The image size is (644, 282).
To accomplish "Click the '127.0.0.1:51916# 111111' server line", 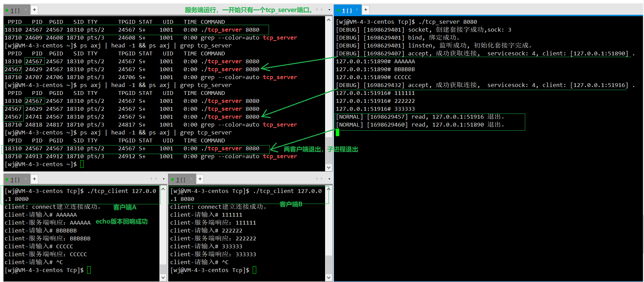I will 375,93.
